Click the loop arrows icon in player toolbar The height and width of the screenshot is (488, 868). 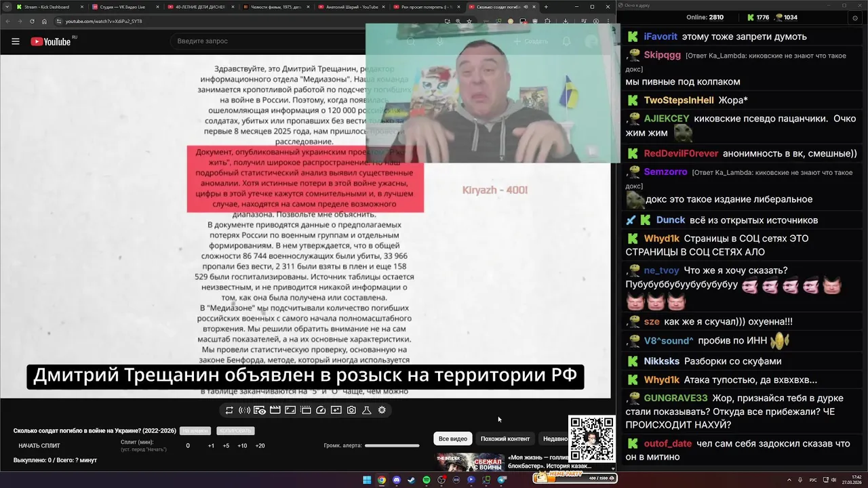(x=229, y=410)
